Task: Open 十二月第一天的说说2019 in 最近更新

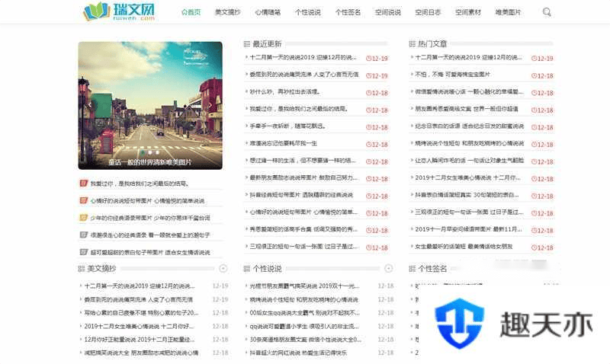Action: (303, 58)
